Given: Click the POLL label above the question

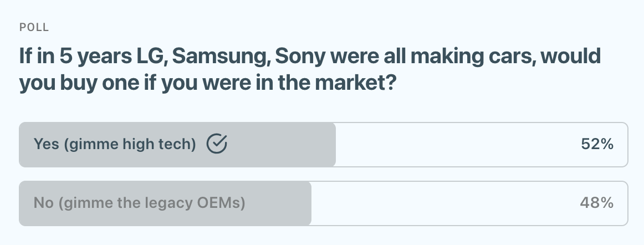Looking at the screenshot, I should coord(34,27).
